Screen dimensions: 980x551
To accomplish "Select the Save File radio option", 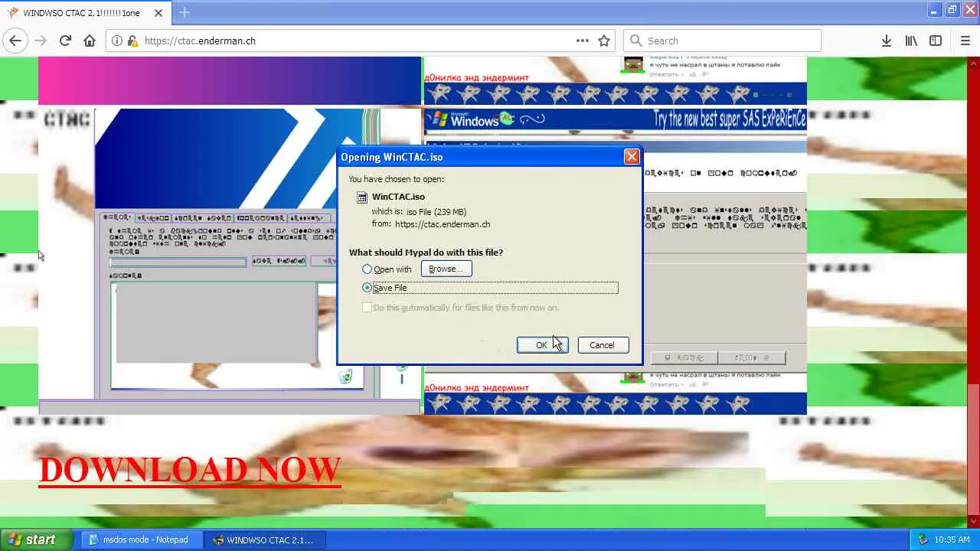I will (367, 288).
